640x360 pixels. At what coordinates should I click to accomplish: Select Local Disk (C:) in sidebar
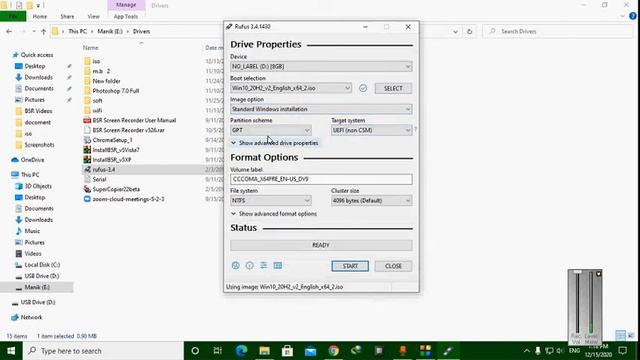coord(42,265)
